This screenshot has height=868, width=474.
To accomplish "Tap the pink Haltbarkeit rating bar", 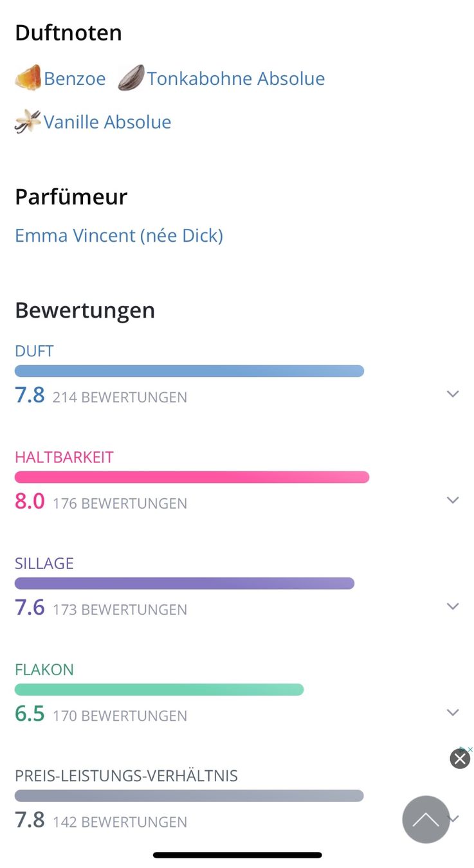I will pyautogui.click(x=192, y=477).
